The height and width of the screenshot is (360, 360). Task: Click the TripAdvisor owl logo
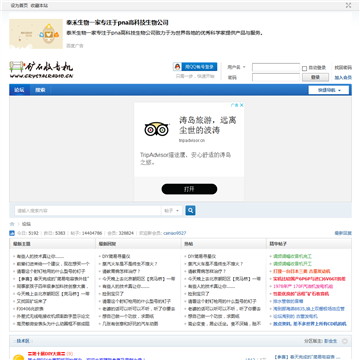(x=156, y=129)
